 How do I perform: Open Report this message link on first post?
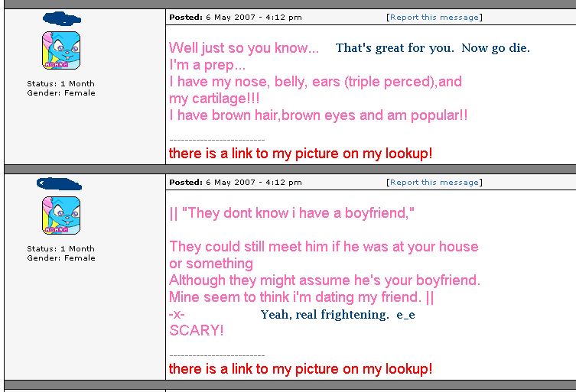[434, 18]
